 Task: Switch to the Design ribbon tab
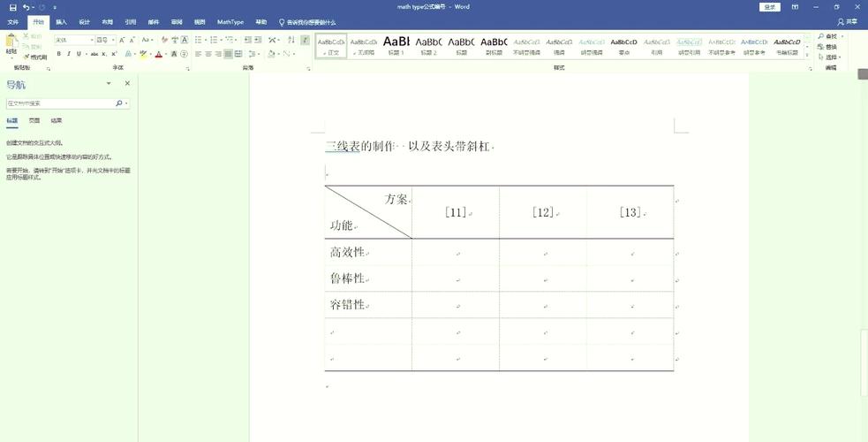[x=84, y=22]
